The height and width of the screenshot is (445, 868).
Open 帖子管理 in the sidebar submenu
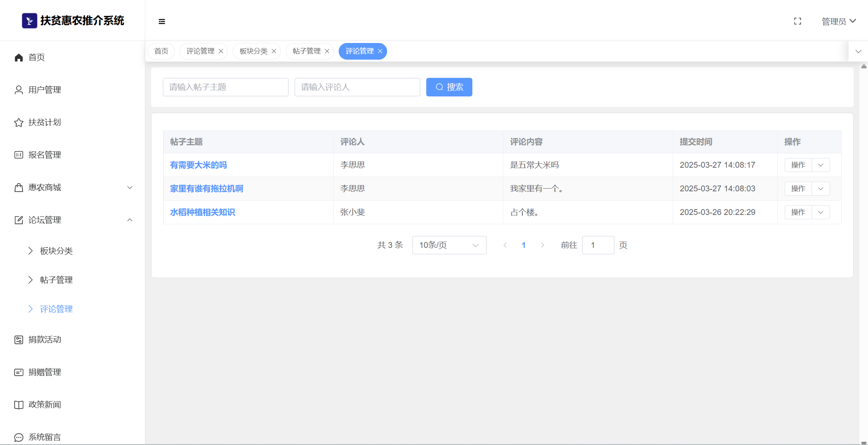click(56, 280)
